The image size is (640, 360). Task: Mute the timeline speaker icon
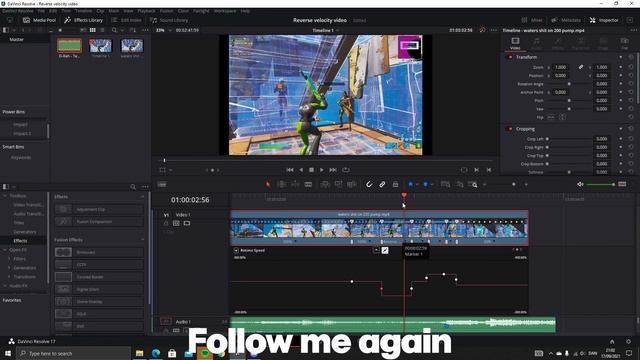tap(580, 184)
